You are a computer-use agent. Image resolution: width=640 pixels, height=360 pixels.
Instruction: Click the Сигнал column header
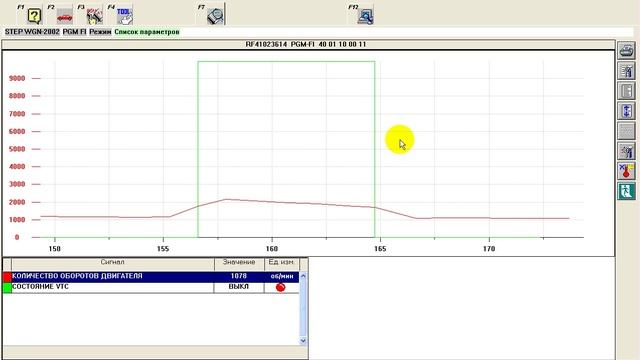coord(113,263)
